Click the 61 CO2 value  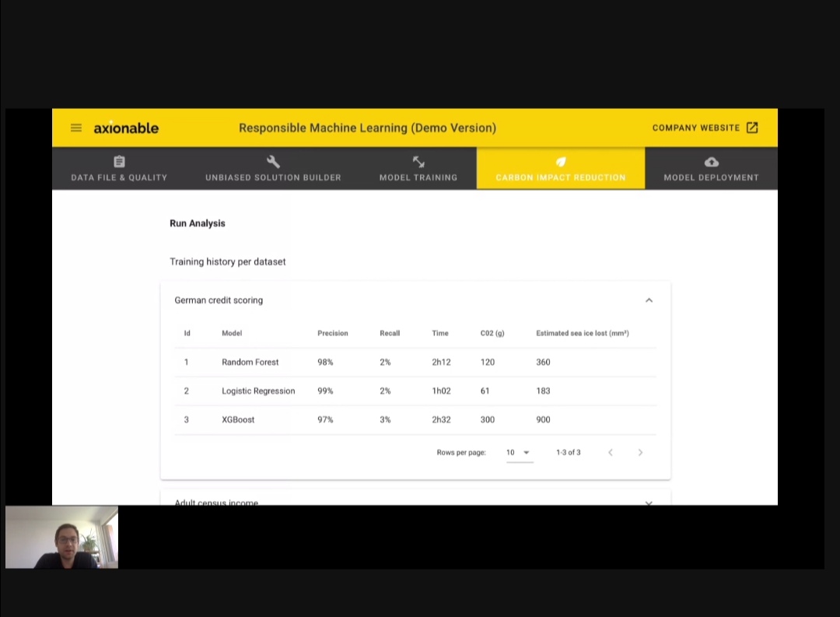[485, 391]
